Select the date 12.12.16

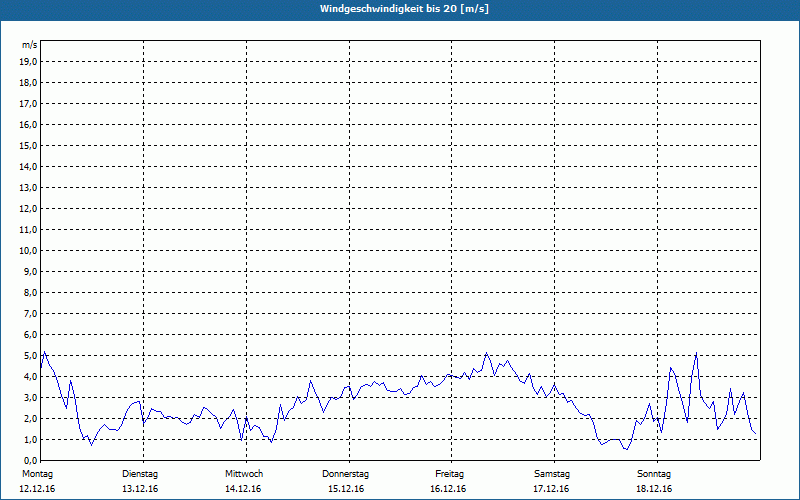coord(37,489)
